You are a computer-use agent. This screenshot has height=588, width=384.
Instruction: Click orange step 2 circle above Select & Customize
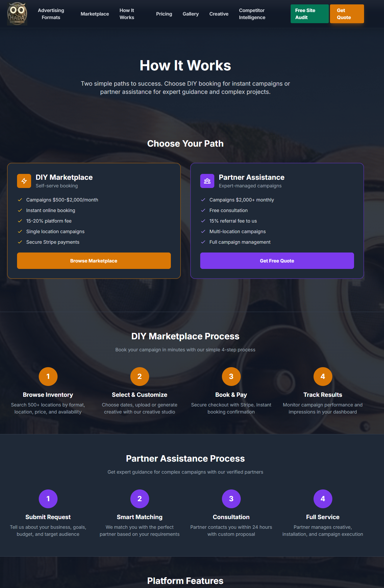pyautogui.click(x=140, y=377)
